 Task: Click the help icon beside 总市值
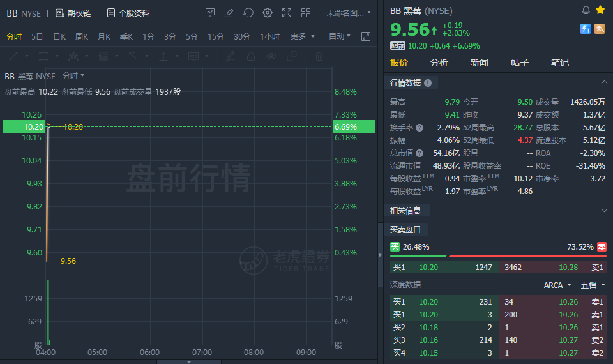[420, 153]
